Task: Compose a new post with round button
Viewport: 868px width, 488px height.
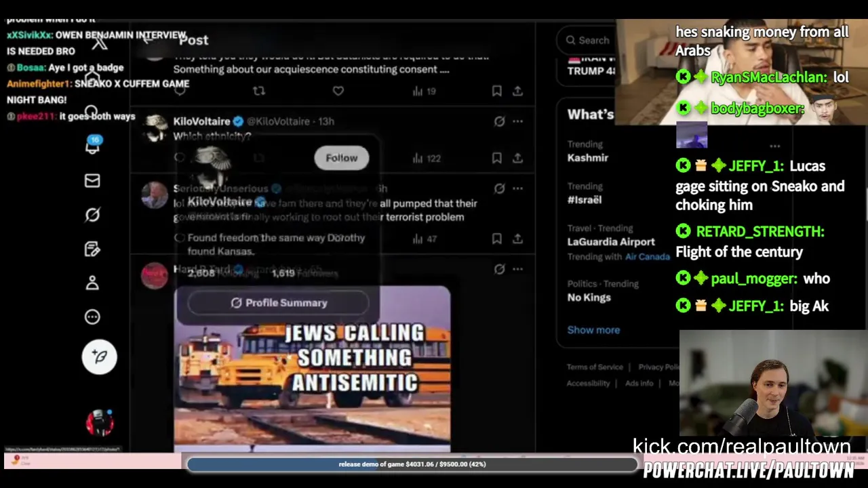Action: pyautogui.click(x=100, y=357)
